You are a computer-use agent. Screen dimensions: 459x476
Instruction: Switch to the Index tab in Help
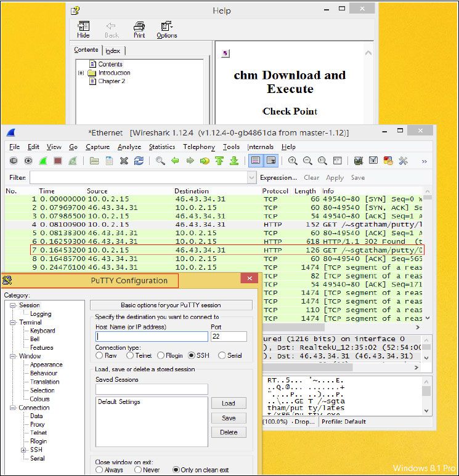point(113,50)
